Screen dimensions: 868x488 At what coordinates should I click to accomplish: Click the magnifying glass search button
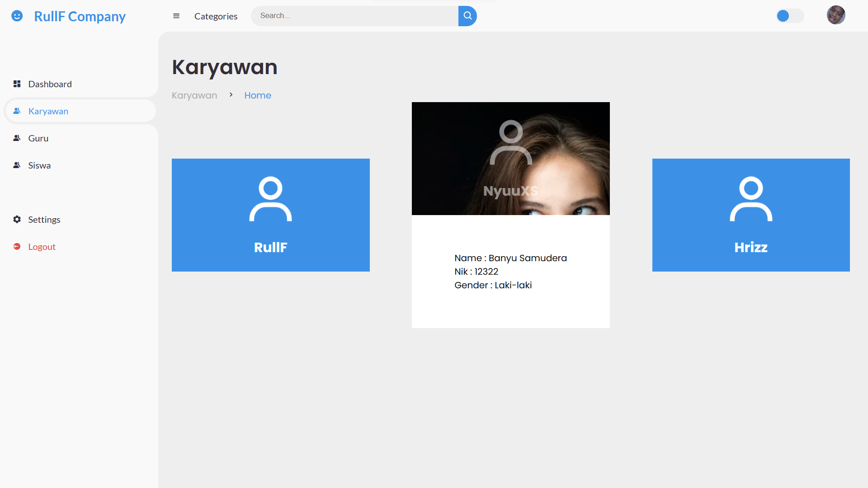pos(467,16)
